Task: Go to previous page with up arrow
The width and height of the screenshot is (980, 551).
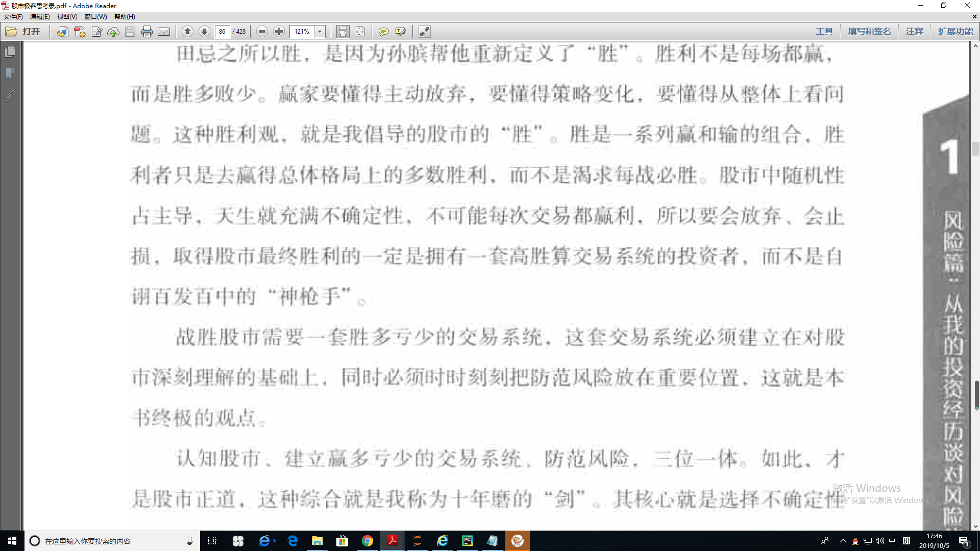Action: point(187,32)
